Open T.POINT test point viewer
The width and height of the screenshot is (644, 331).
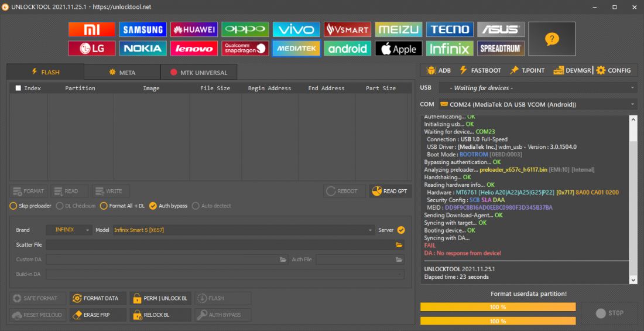point(527,70)
